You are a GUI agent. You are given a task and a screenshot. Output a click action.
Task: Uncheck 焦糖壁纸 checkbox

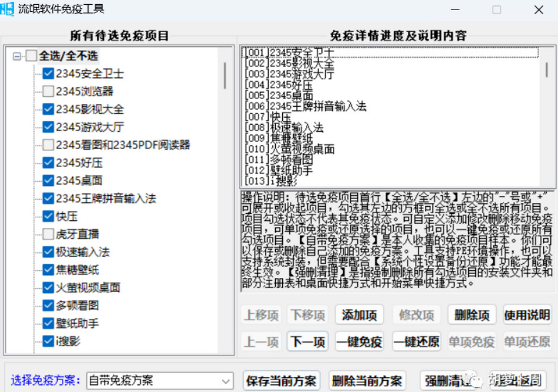(x=48, y=270)
